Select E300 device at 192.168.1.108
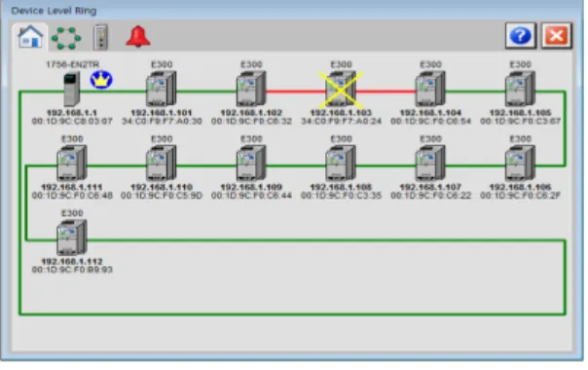 point(341,163)
